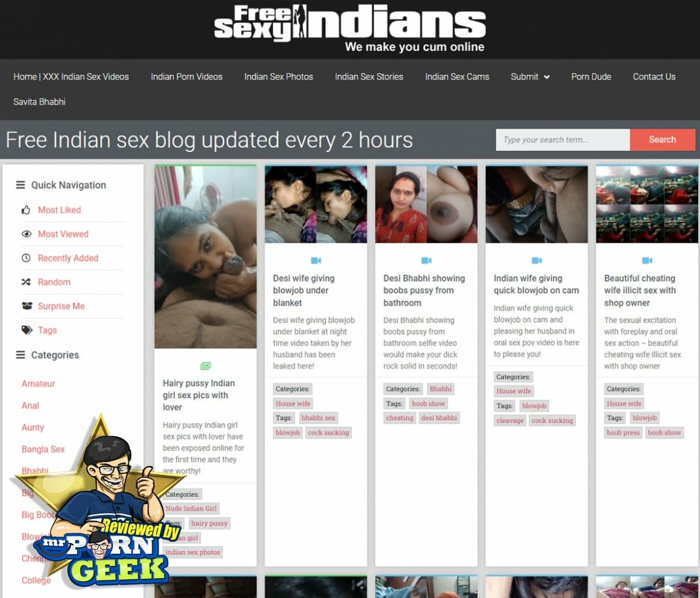Open the College category link
This screenshot has width=700, height=598.
coord(36,580)
